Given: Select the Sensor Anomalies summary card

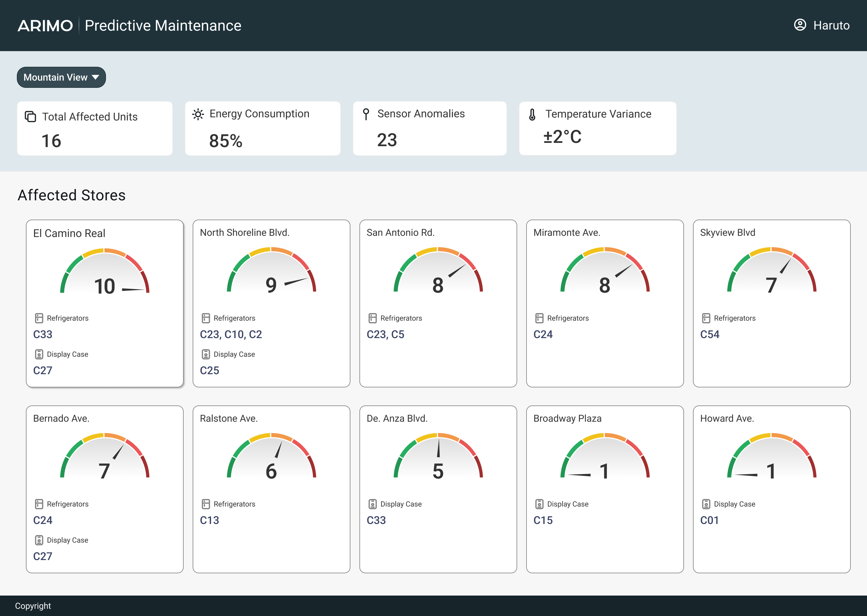Looking at the screenshot, I should pyautogui.click(x=429, y=128).
